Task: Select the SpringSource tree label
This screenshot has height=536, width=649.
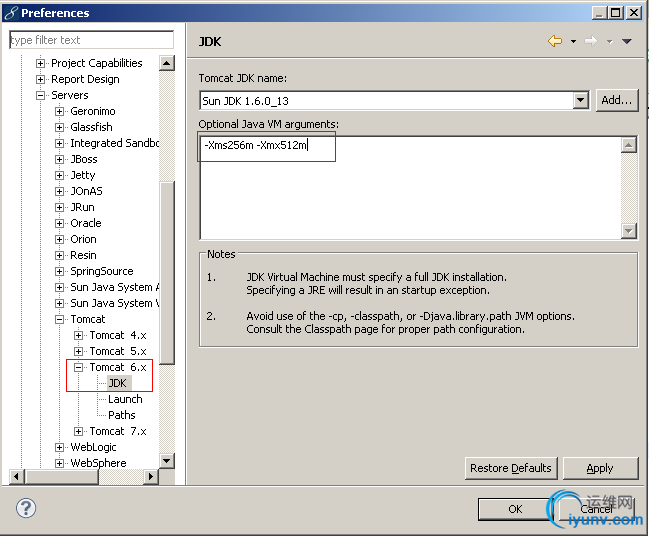Action: pyautogui.click(x=102, y=271)
